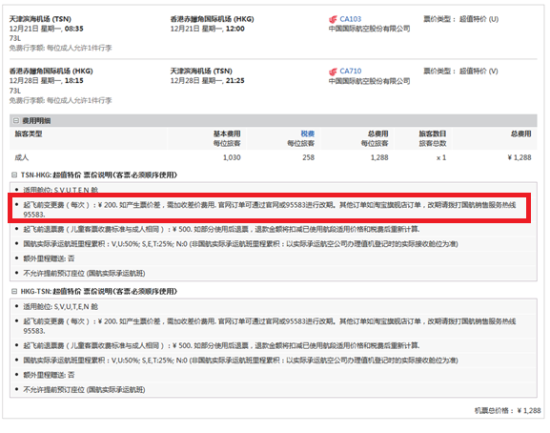
Task: Click passenger count x 1
Action: tap(441, 158)
